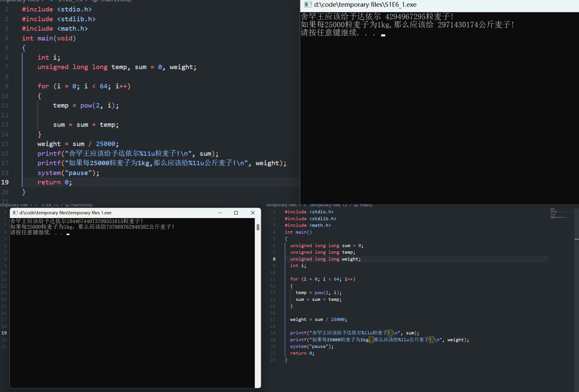
Task: Click 'weight = sum / 25000;' in temporary files 1.c editor
Action: point(318,320)
